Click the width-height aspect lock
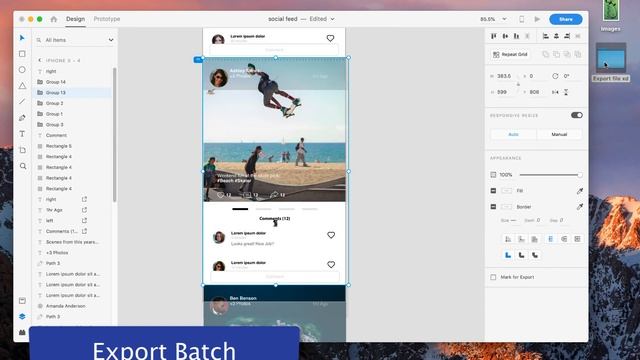The height and width of the screenshot is (360, 640). pyautogui.click(x=518, y=84)
